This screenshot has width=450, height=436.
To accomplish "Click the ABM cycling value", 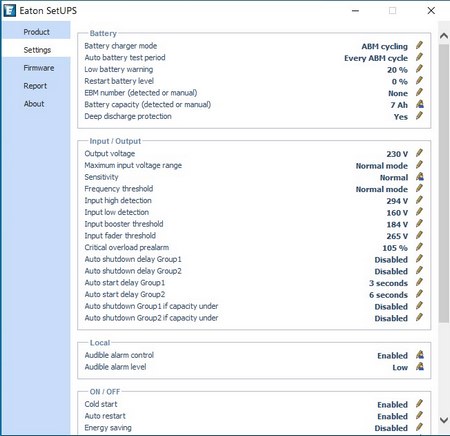I will (385, 46).
